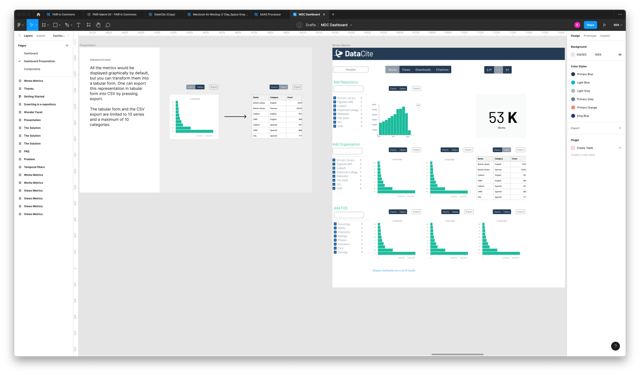Open dropdown arrow next to MDC Dashboard title

click(351, 25)
